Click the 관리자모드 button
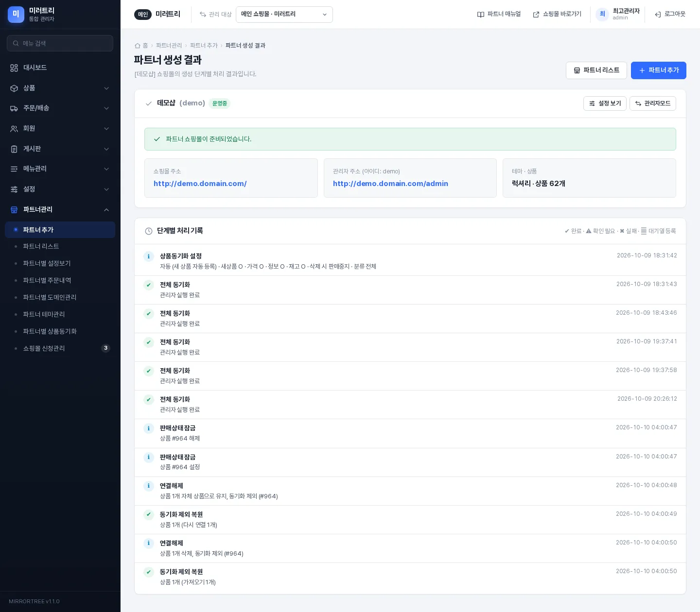The height and width of the screenshot is (612, 700). pos(653,103)
